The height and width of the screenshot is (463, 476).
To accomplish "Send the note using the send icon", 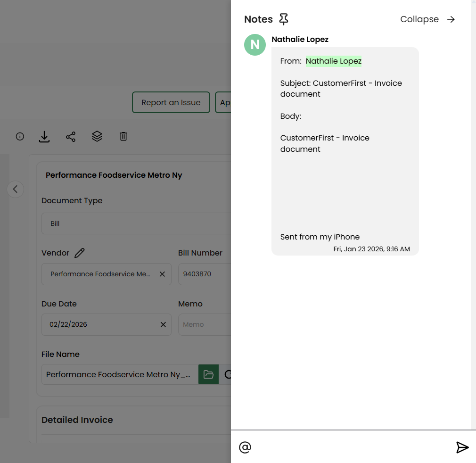I will [462, 447].
